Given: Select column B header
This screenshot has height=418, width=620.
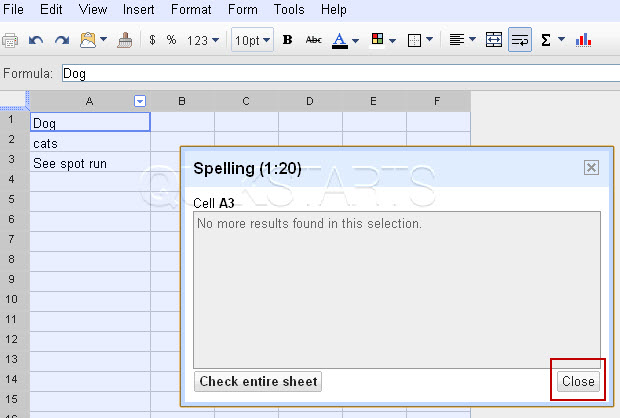Looking at the screenshot, I should (x=182, y=101).
